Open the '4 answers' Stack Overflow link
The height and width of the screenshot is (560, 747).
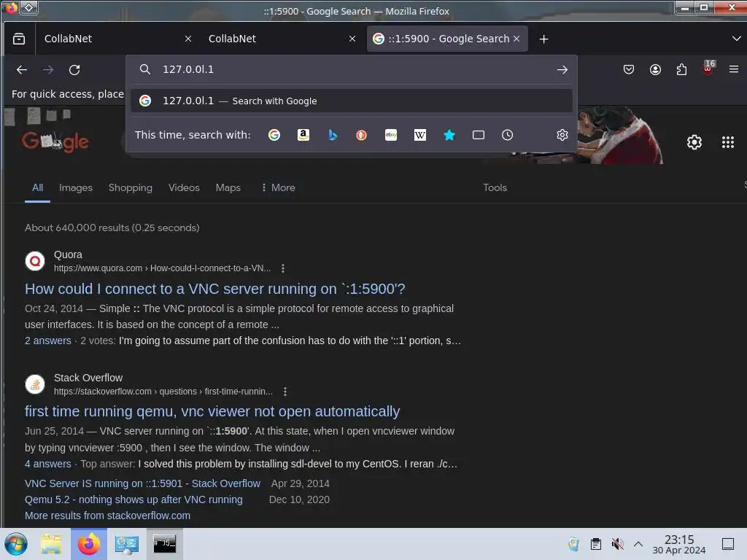[47, 464]
